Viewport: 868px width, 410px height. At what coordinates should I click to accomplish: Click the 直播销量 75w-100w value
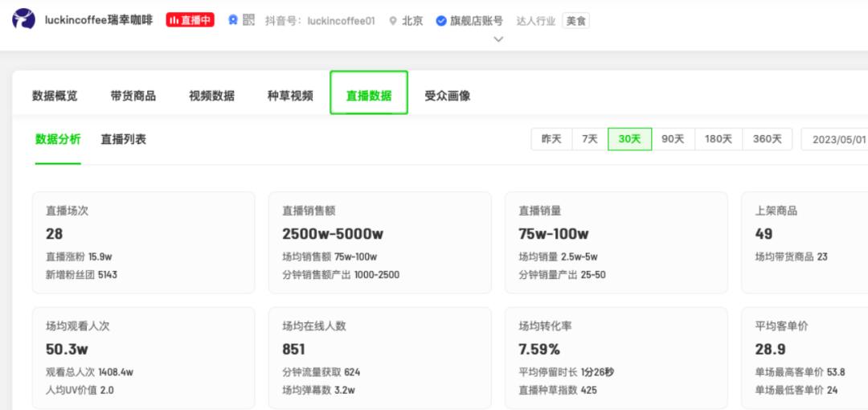coord(554,234)
